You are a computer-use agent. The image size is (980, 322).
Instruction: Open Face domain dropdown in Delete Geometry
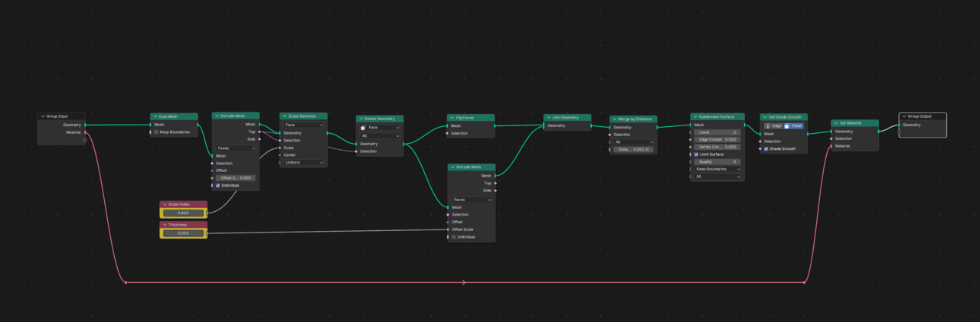[380, 128]
